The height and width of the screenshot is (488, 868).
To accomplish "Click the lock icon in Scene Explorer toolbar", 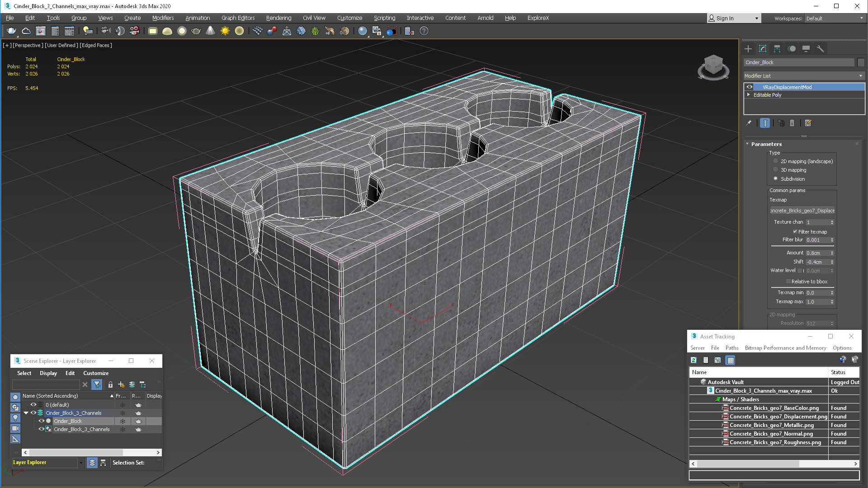I will [110, 385].
